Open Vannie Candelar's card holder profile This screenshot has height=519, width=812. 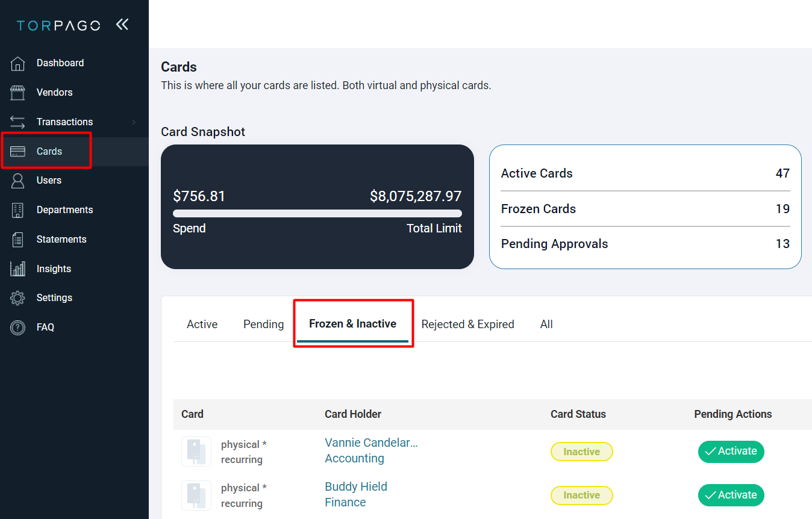point(370,442)
